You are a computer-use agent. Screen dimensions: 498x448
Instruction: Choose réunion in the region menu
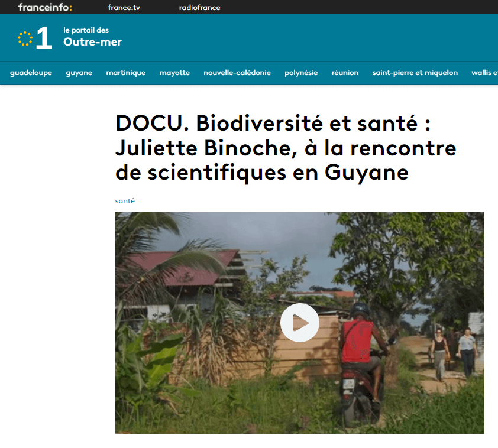(345, 73)
